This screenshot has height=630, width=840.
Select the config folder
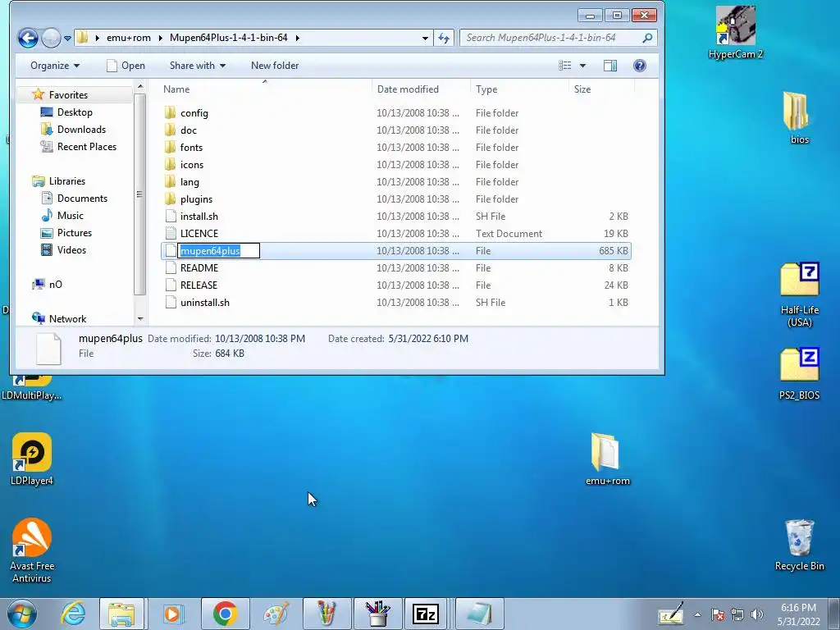click(x=194, y=113)
